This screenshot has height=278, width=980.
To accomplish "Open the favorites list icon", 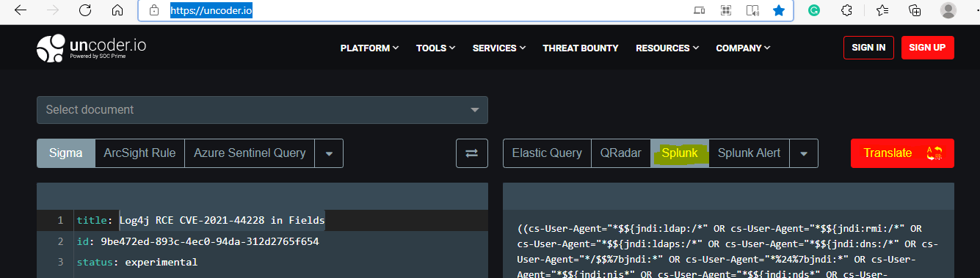I will pyautogui.click(x=882, y=11).
